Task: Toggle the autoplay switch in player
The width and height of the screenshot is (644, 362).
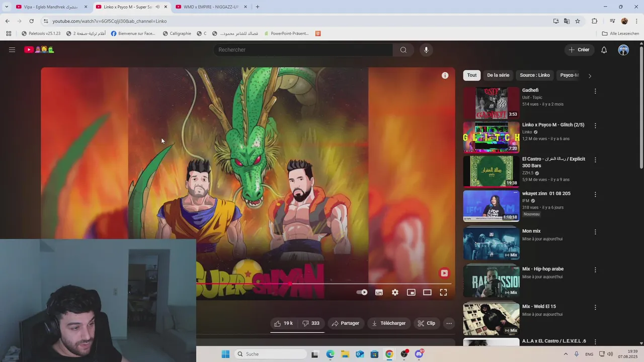Action: 362,292
